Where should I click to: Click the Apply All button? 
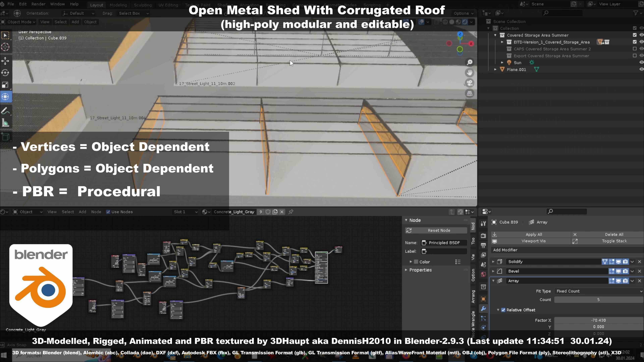click(531, 234)
